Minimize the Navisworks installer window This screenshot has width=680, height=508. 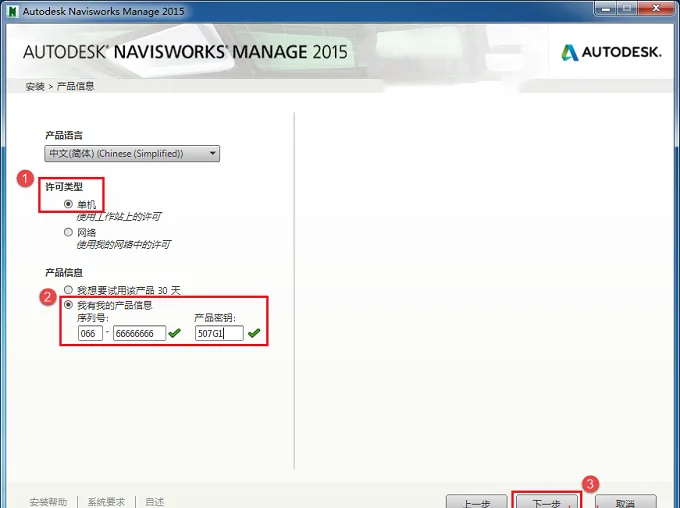606,9
